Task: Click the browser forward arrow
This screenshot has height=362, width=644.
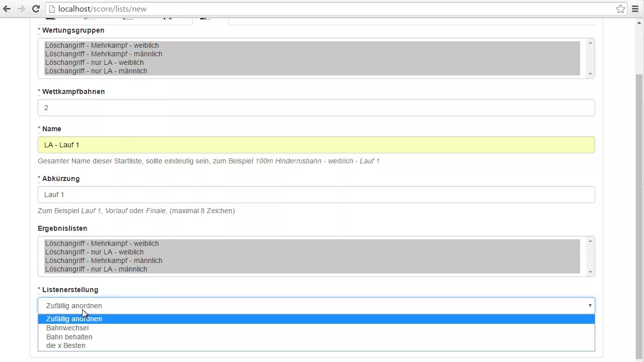Action: click(21, 9)
